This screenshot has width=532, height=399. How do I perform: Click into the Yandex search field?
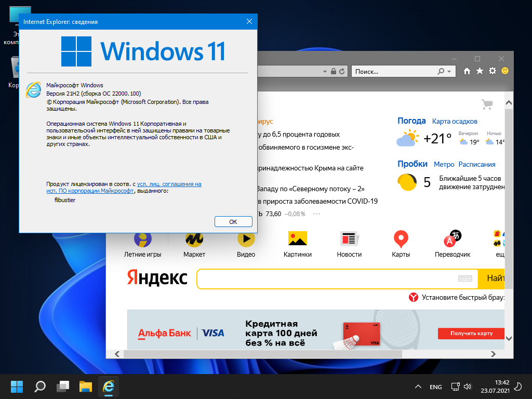coord(327,279)
